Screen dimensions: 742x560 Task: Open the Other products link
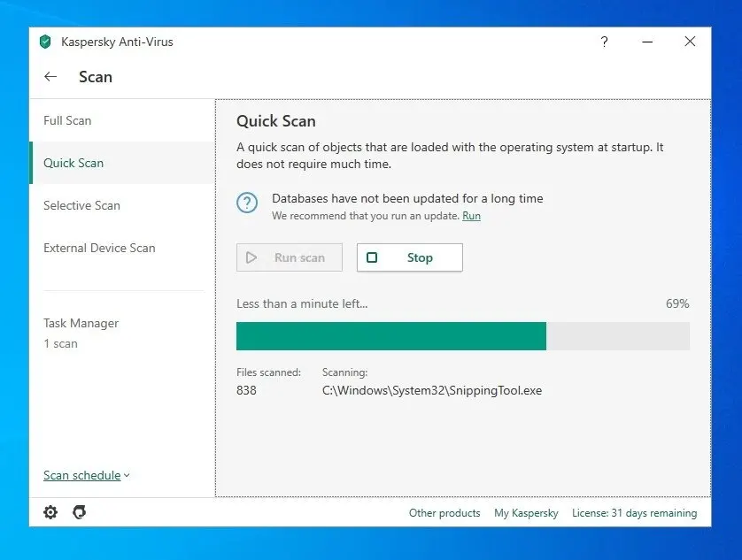point(444,513)
